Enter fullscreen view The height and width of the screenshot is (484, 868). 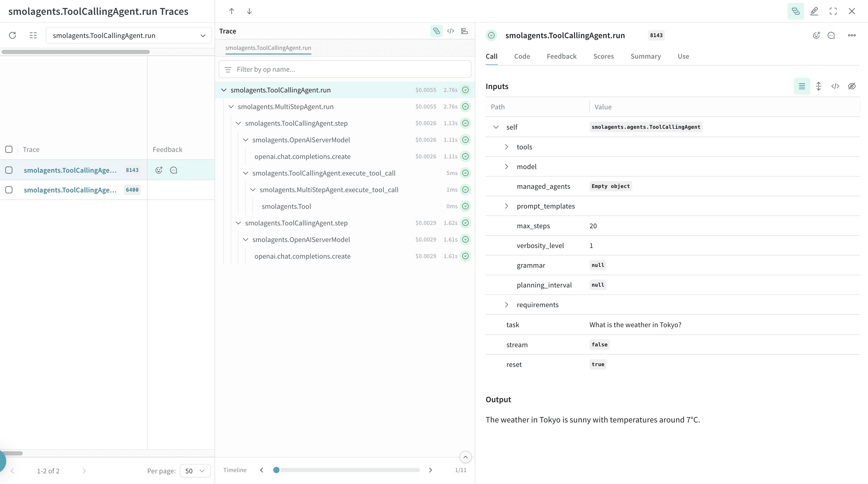(x=833, y=11)
